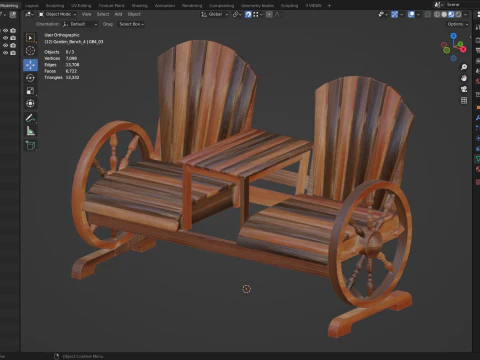Screen dimensions: 480x360
Task: Switch to the Texture Paint workspace tab
Action: 111,6
